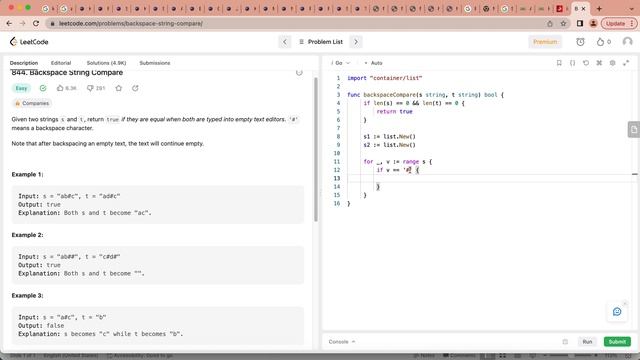This screenshot has height=360, width=640.
Task: Click the text "Output: false"
Action: tap(41, 326)
